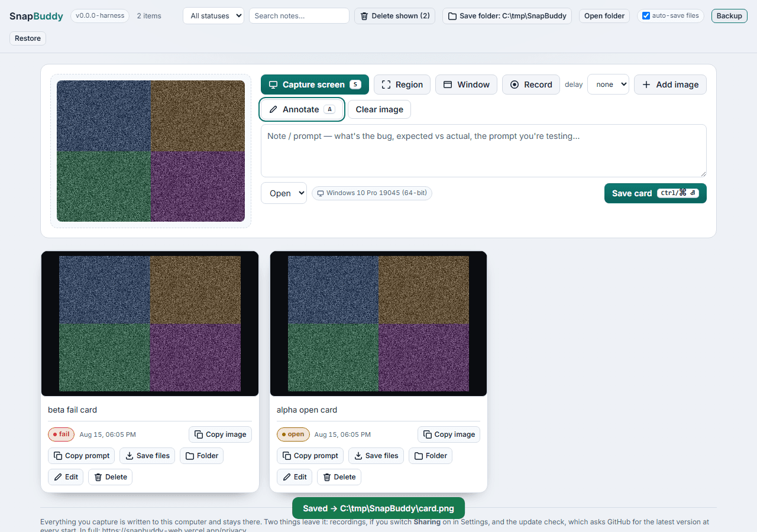This screenshot has width=757, height=532.
Task: Click the Search notes field
Action: (299, 16)
